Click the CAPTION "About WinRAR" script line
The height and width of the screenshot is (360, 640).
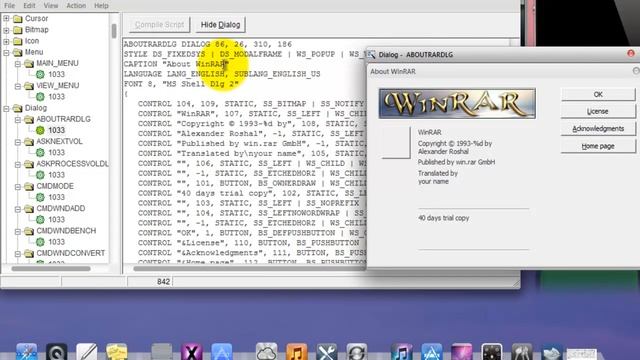click(176, 64)
